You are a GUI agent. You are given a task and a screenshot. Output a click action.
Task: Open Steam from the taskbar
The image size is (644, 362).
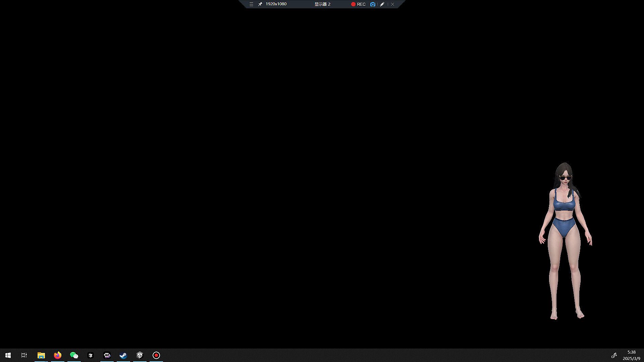point(123,355)
